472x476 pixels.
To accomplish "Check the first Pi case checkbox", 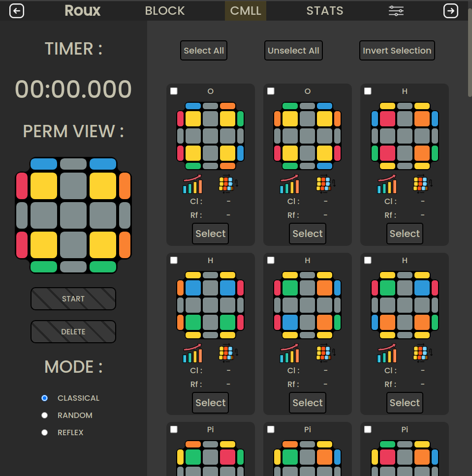I will [174, 430].
